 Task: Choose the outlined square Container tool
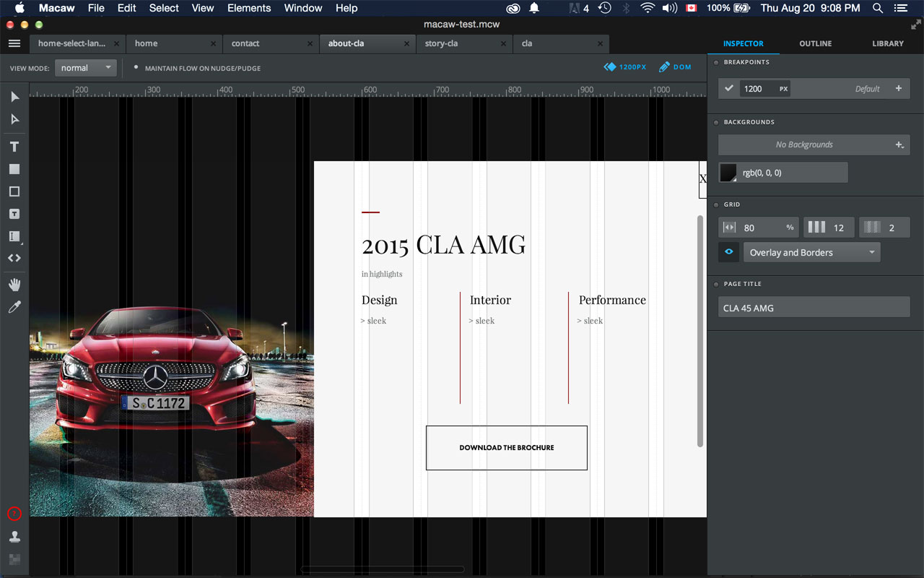(14, 191)
